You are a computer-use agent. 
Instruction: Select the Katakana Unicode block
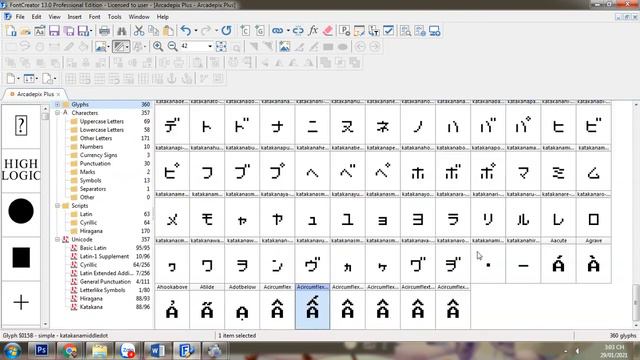pos(91,307)
